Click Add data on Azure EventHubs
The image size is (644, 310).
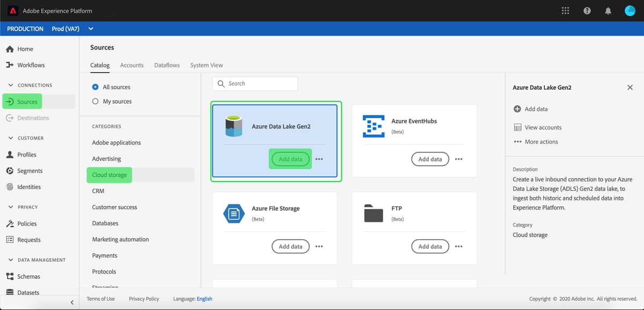pyautogui.click(x=430, y=159)
